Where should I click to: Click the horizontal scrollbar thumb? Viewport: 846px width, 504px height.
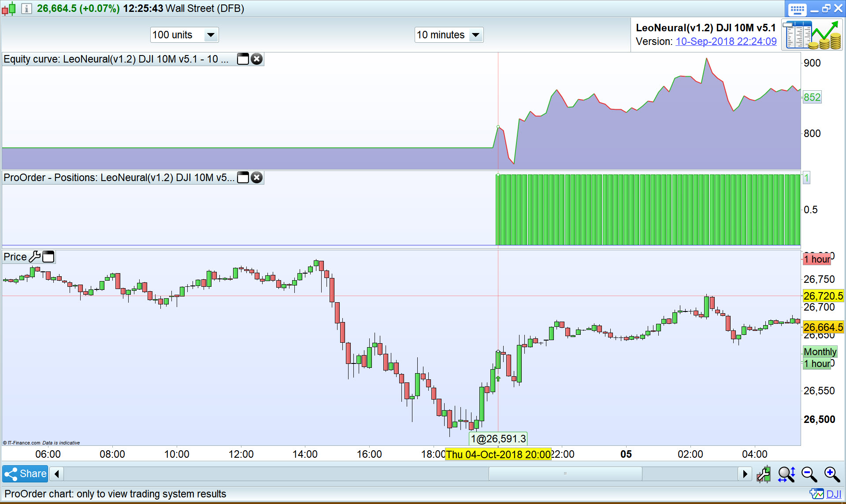pos(565,474)
